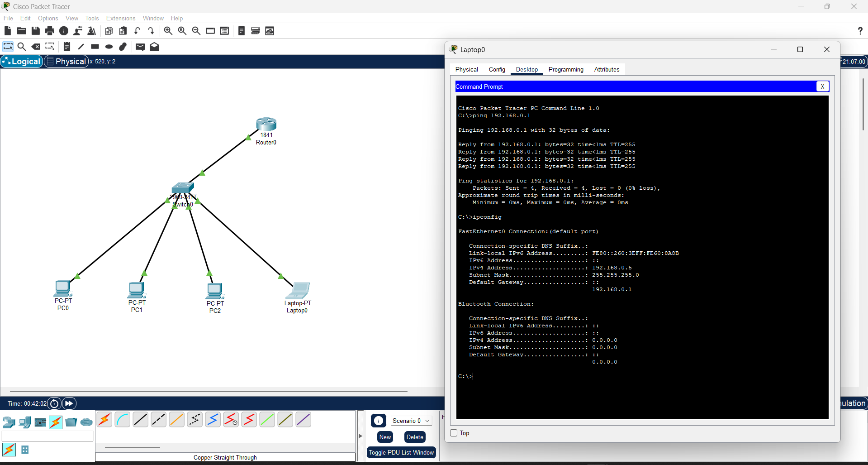The height and width of the screenshot is (465, 868).
Task: Select the Place Note tool
Action: 67,47
